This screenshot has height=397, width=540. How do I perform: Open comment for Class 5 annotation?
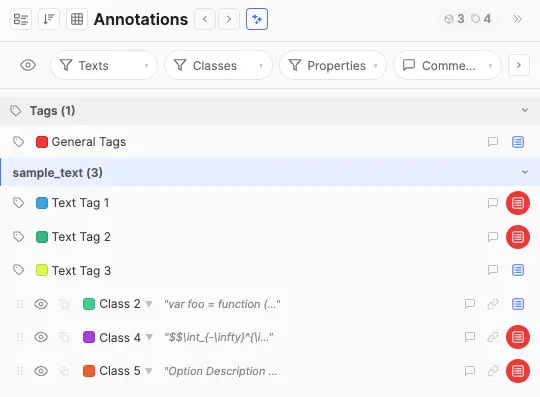[470, 371]
